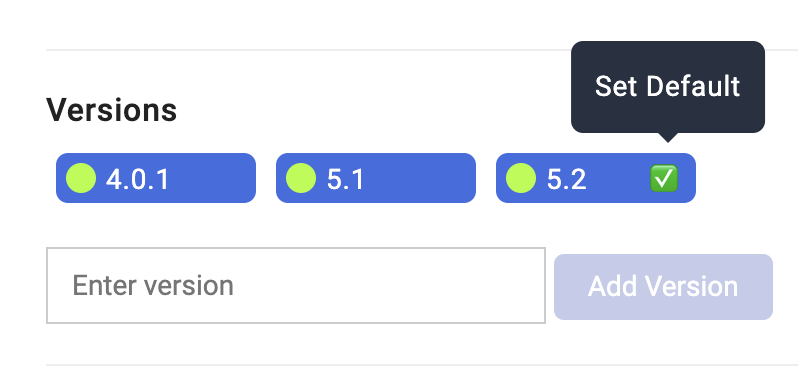The image size is (798, 374).
Task: Click the "Enter version" placeholder text
Action: click(x=153, y=285)
